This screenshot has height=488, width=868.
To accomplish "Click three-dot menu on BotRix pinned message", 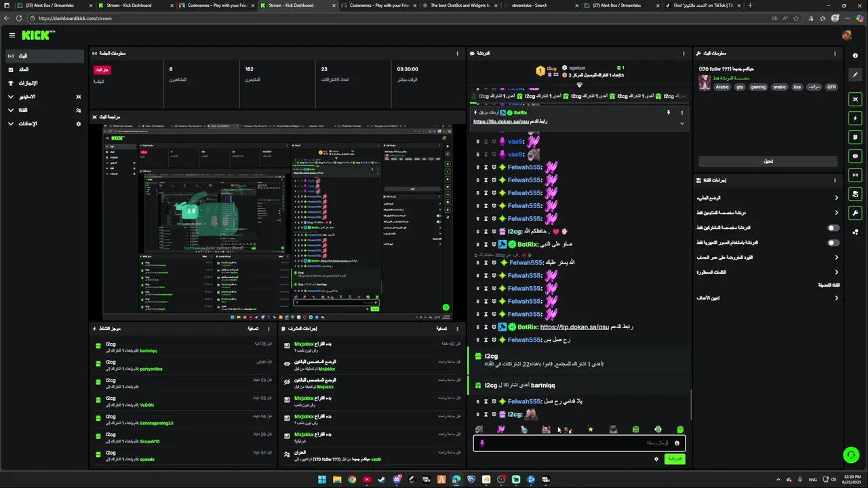I will point(682,113).
